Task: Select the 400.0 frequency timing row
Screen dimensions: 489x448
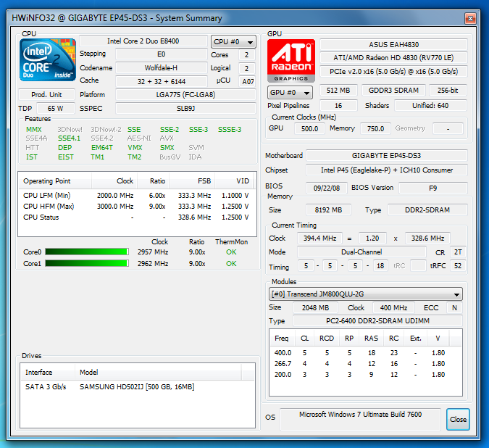Action: (365, 353)
